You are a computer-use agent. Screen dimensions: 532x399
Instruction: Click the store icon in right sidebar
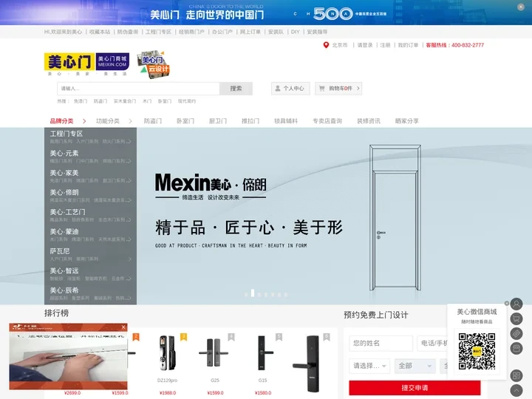pyautogui.click(x=516, y=349)
